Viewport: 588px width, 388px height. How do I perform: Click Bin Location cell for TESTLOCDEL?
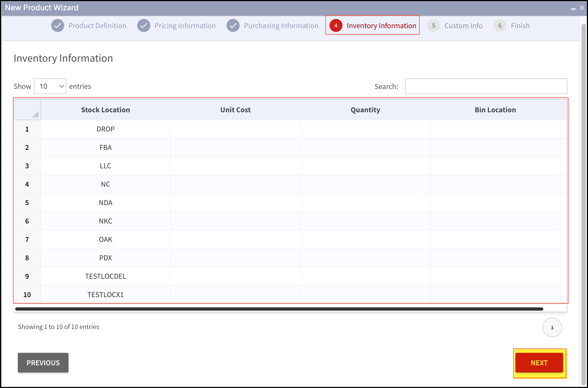coord(495,276)
